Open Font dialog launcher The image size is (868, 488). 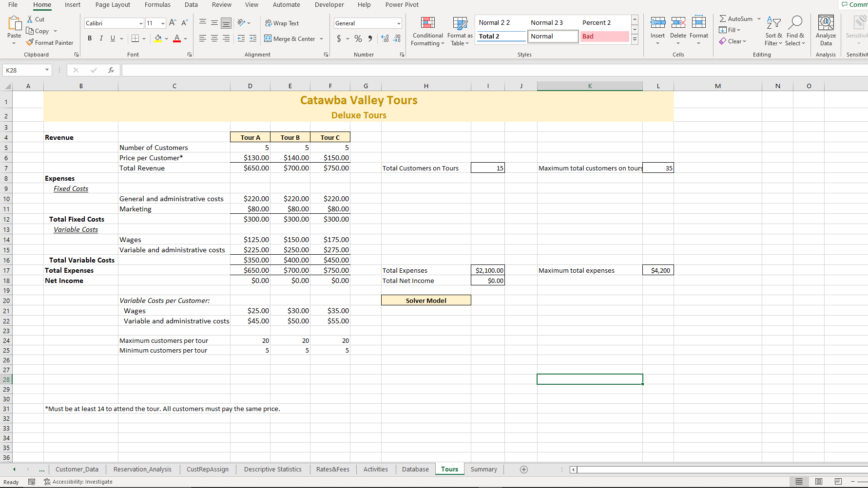[x=190, y=55]
